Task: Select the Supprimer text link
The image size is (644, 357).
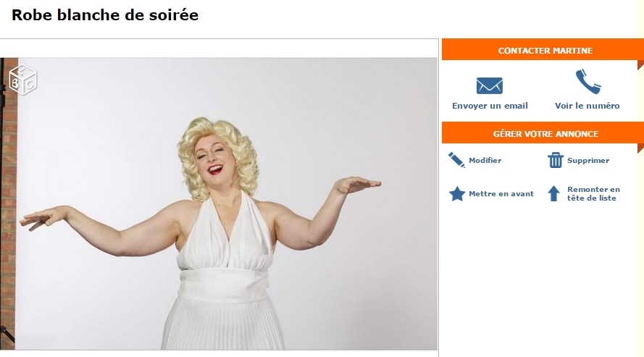Action: [588, 161]
